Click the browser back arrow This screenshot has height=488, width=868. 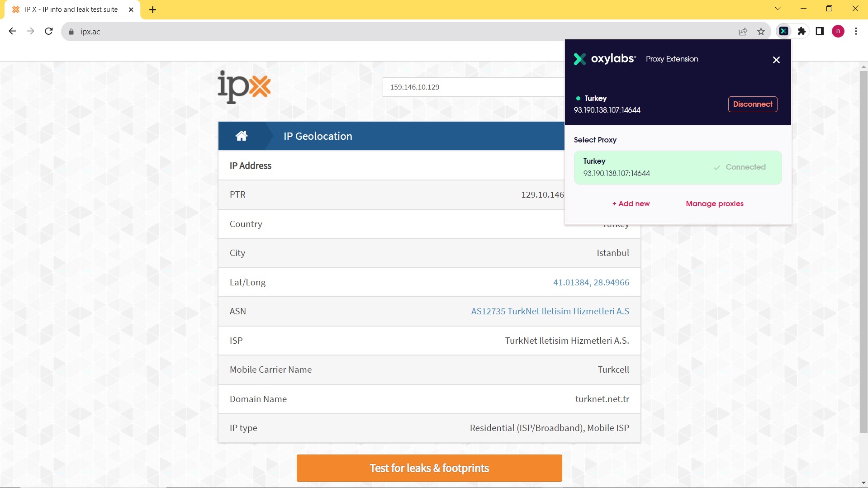tap(12, 31)
